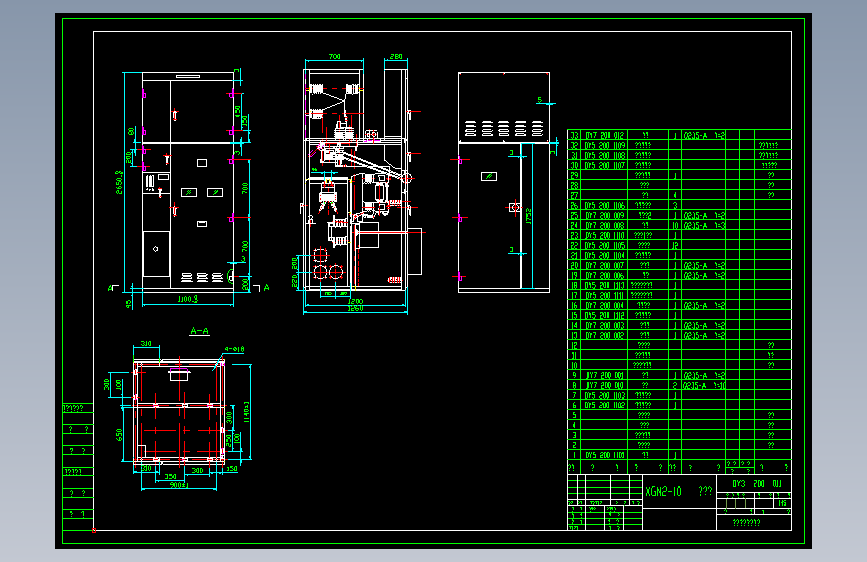Select the 280 dimension at the top
The height and width of the screenshot is (562, 867).
point(396,56)
